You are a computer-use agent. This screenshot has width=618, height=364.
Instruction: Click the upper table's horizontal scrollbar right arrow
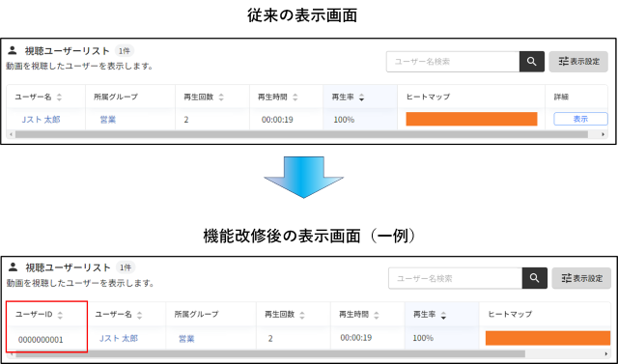coord(603,135)
